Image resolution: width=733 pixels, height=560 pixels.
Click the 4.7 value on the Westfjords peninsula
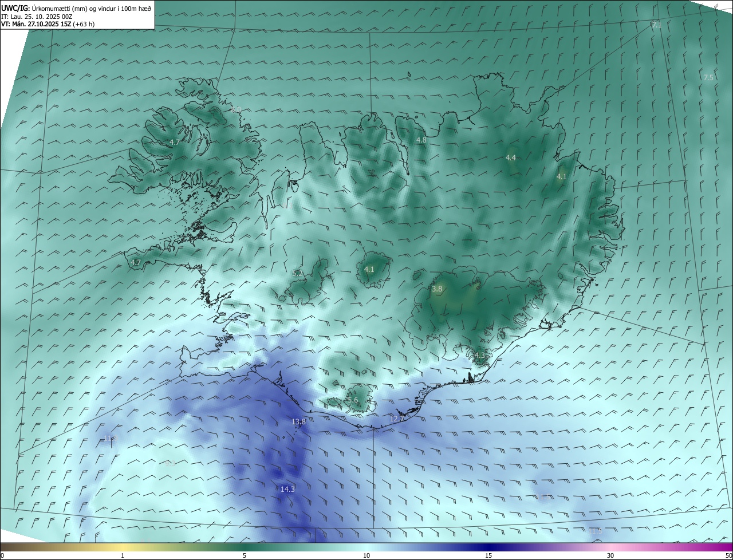click(x=175, y=142)
